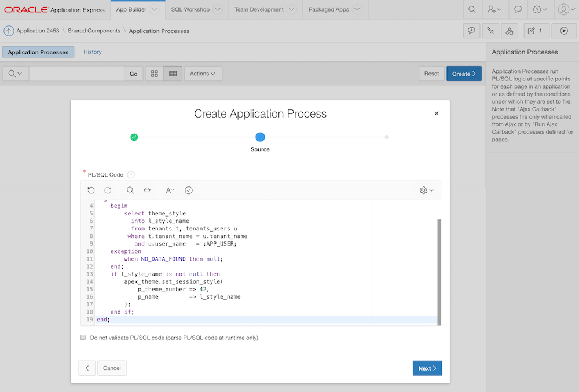Switch to the History tab

pyautogui.click(x=92, y=52)
